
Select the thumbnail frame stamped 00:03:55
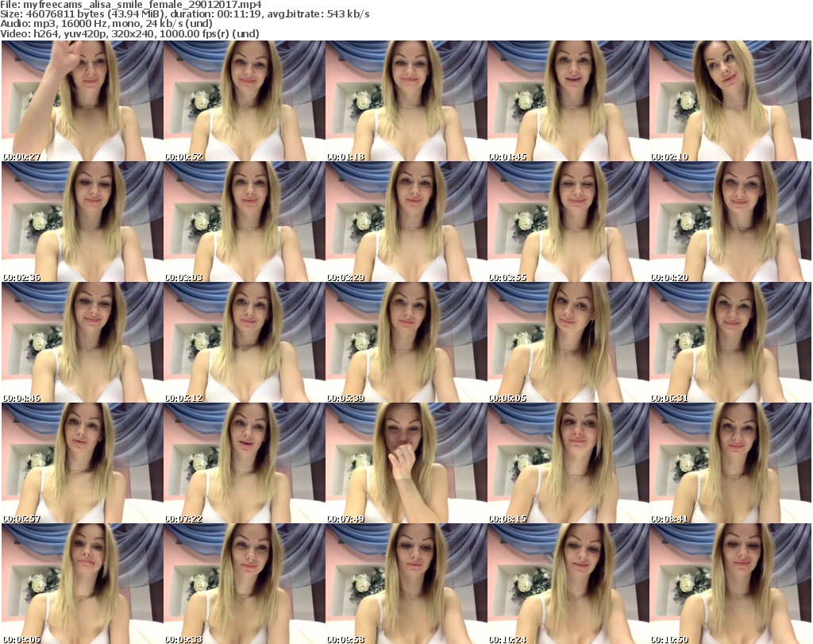click(x=568, y=222)
